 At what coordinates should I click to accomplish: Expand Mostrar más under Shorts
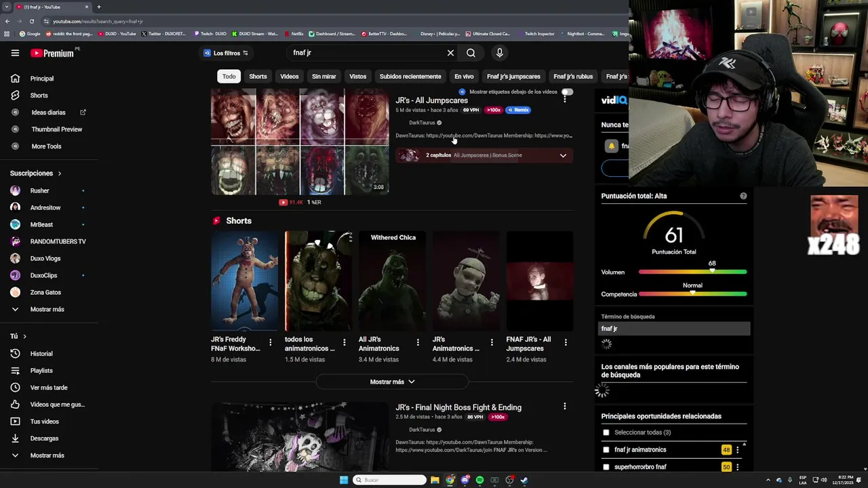(x=392, y=382)
